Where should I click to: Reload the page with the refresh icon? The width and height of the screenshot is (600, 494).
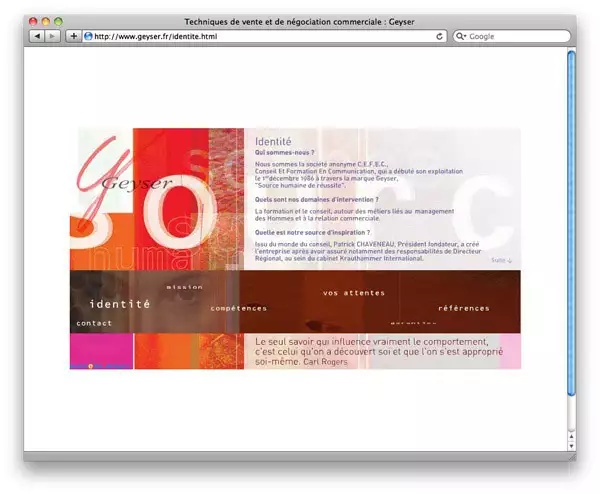[x=439, y=36]
